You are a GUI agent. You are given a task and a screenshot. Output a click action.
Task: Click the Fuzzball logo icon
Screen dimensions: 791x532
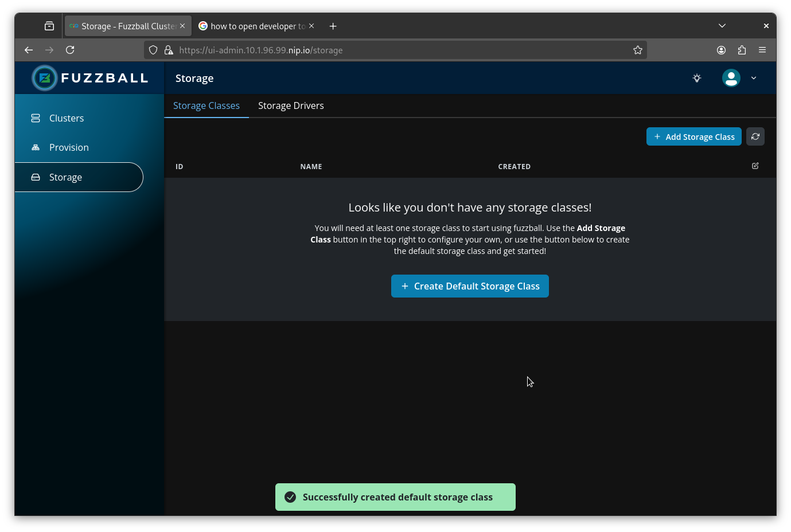(x=45, y=78)
